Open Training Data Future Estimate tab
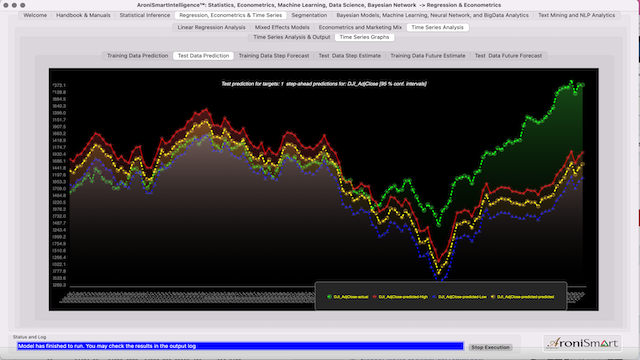 [x=428, y=56]
